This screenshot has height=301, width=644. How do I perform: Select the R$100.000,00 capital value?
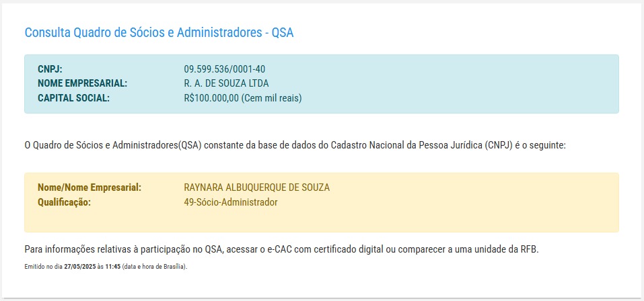click(211, 98)
